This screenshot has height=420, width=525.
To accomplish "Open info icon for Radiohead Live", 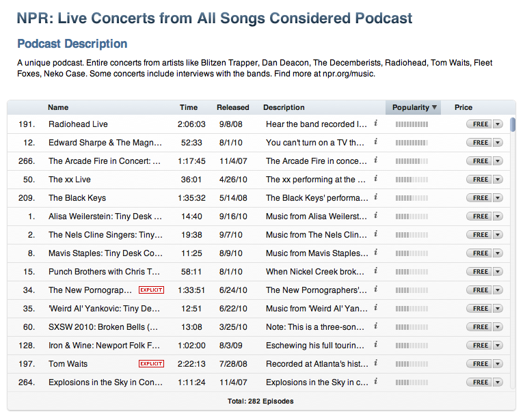I will tap(376, 124).
